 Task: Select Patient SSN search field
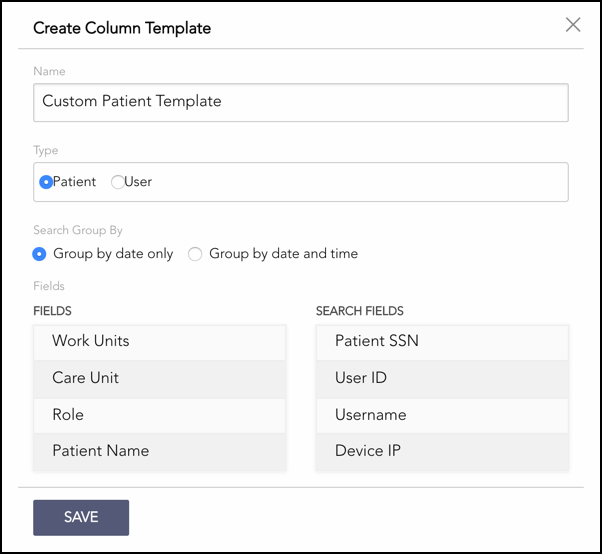(x=442, y=341)
